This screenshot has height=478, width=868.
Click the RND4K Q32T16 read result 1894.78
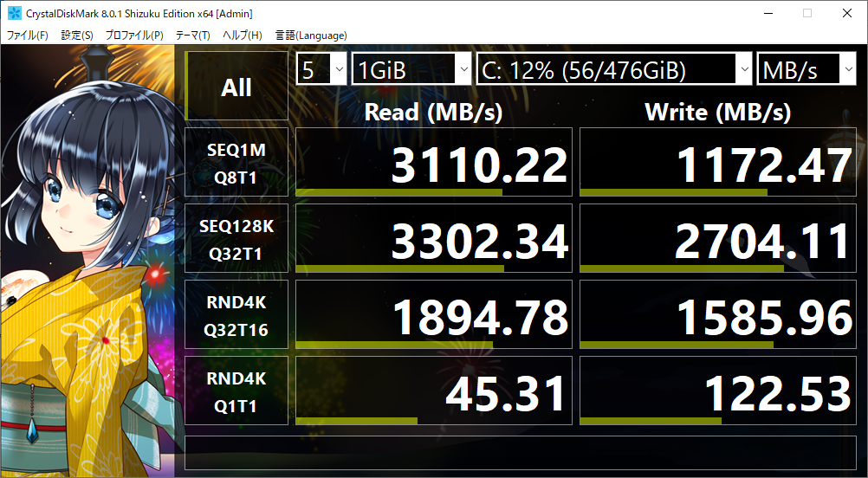point(434,315)
